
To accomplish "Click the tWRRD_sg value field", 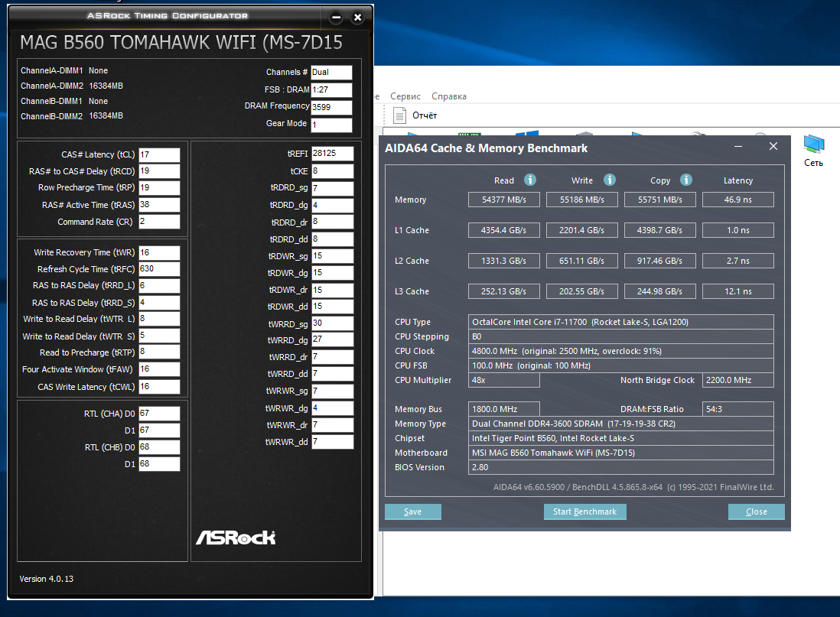I will 333,323.
